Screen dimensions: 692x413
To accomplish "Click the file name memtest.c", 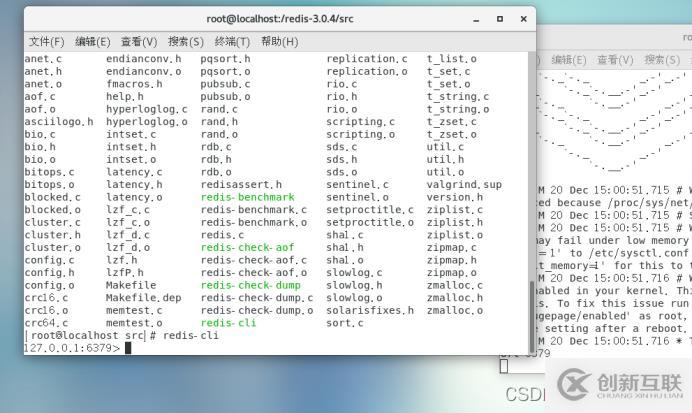I will [134, 311].
